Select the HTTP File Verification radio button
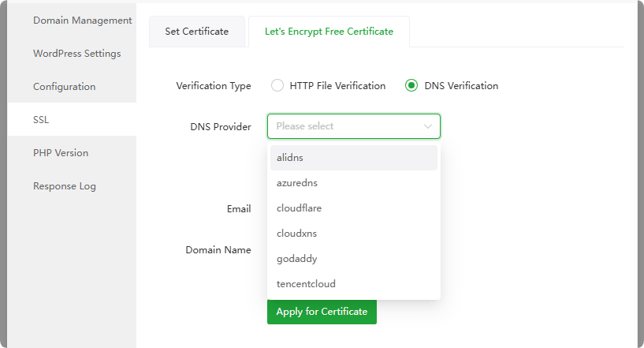 pyautogui.click(x=277, y=85)
